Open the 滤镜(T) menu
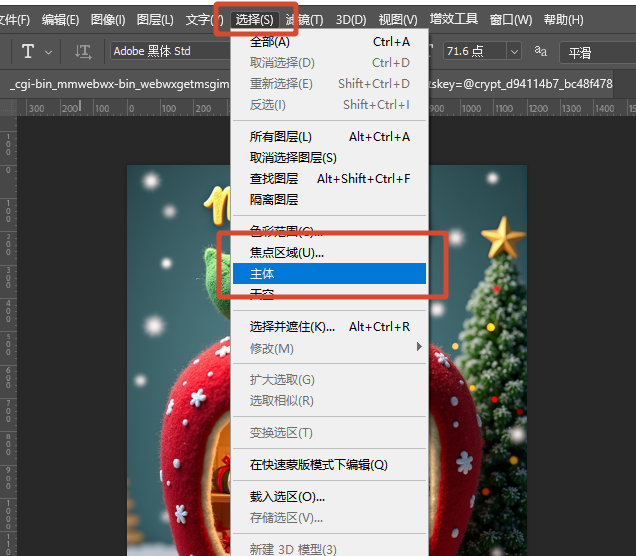This screenshot has width=636, height=556. [304, 19]
